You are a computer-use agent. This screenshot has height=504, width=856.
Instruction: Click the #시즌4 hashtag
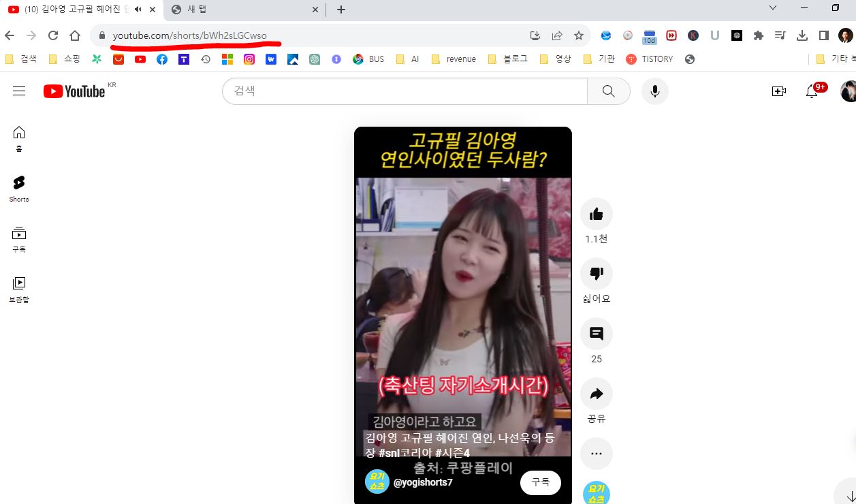point(453,453)
